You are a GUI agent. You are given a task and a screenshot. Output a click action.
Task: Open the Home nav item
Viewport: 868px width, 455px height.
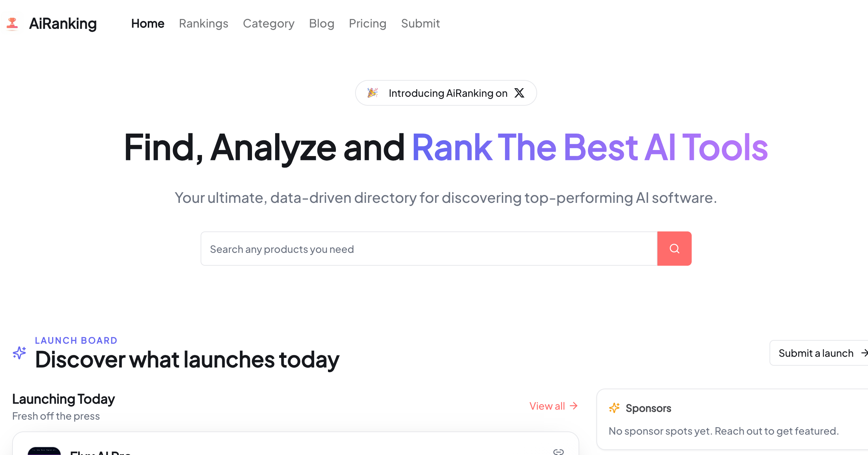tap(148, 24)
